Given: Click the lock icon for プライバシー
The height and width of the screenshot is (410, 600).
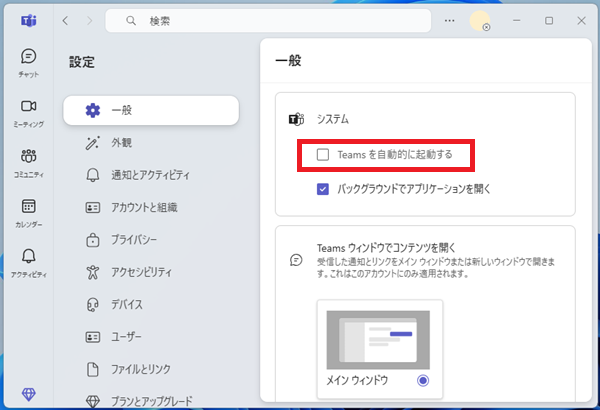Looking at the screenshot, I should click(93, 240).
